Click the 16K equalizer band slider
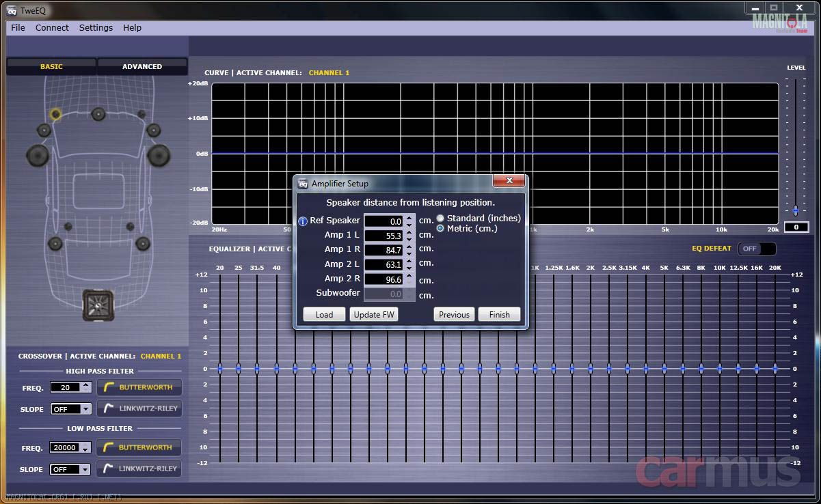Screen dimensions: 821x504 (757, 368)
